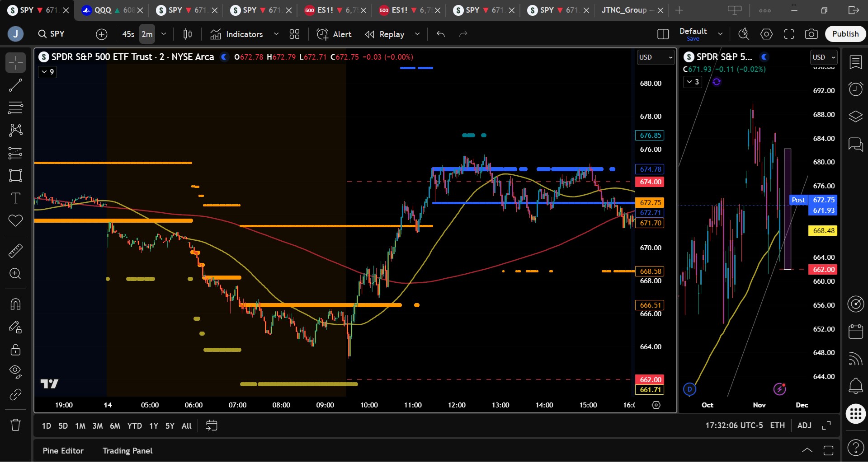
Task: Remove objects with the trash icon
Action: click(x=15, y=425)
